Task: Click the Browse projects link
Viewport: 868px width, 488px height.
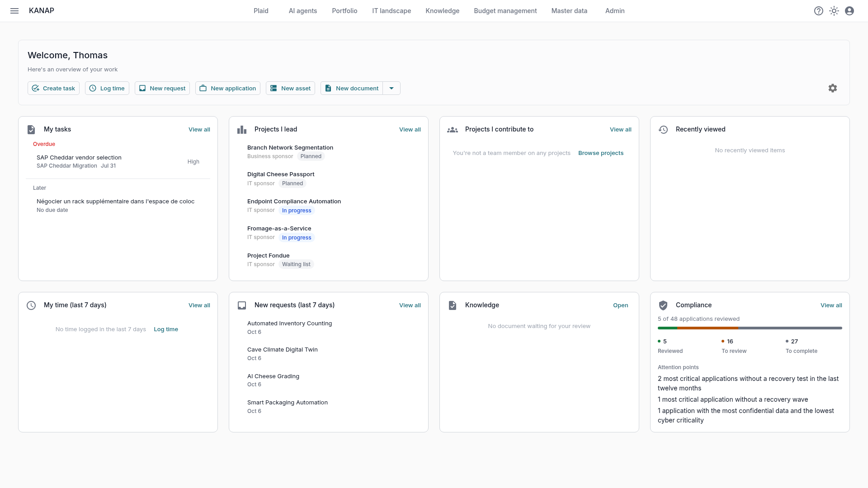Action: (601, 153)
